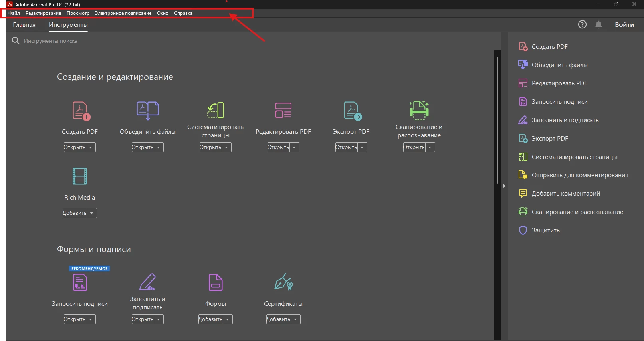Click the Создать PDF tool icon in grid
The image size is (644, 341).
coord(81,111)
